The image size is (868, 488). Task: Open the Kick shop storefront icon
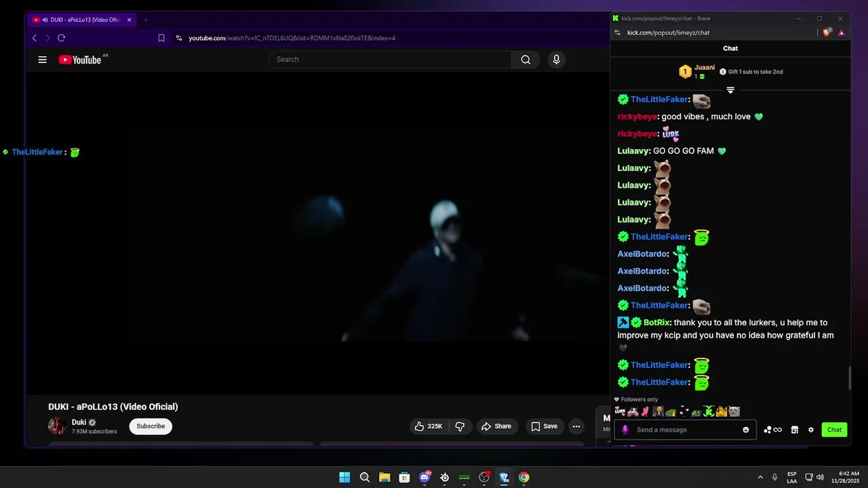click(795, 430)
